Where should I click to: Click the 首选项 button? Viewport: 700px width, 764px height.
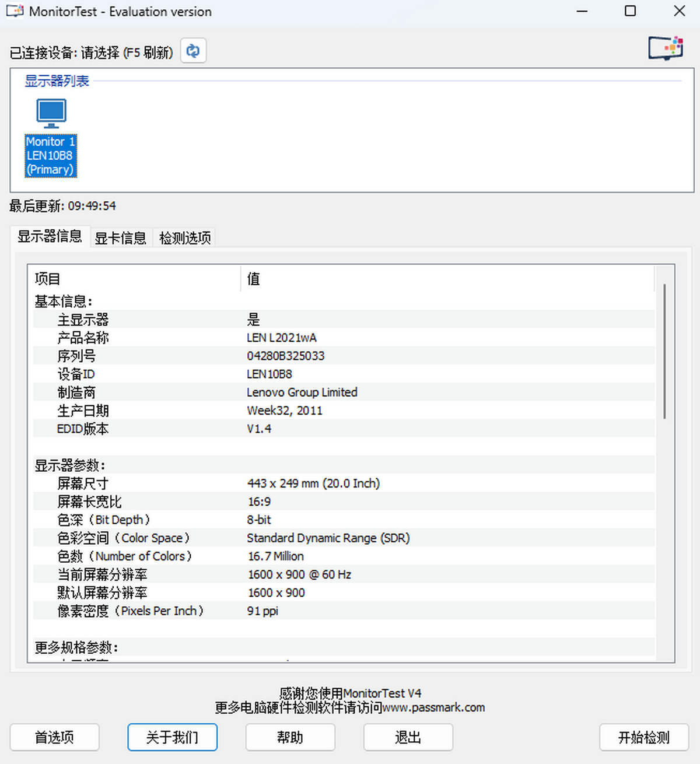[54, 738]
